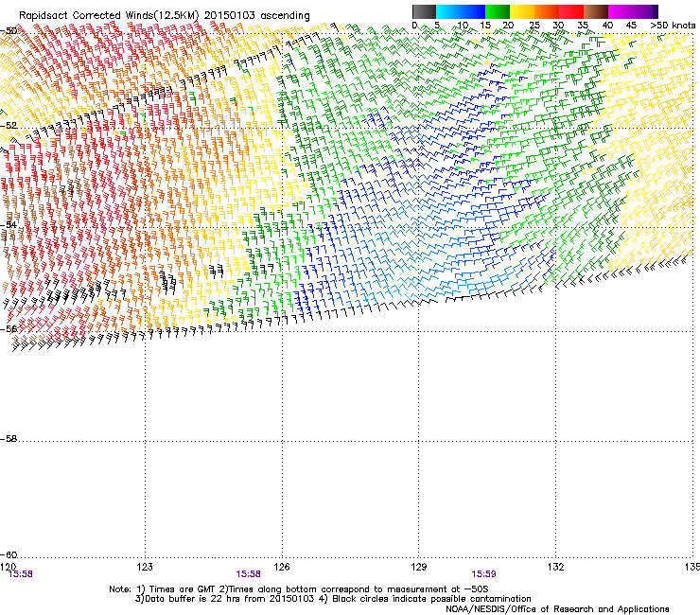Click the '-56' latitude axis label
The image size is (700, 615).
coord(9,329)
